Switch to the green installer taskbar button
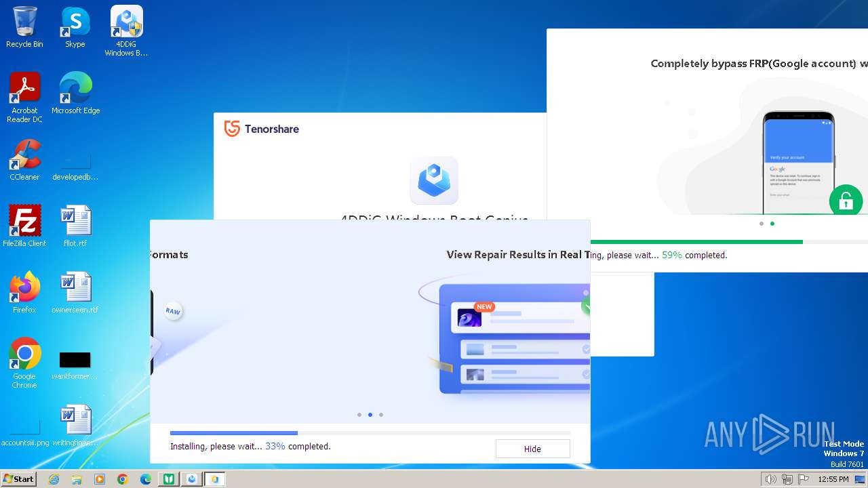Screen dimensions: 868x488 point(169,479)
